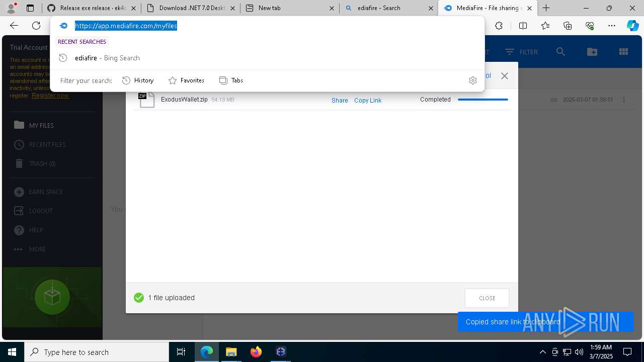Open Browser essentials heart icon

pyautogui.click(x=590, y=26)
